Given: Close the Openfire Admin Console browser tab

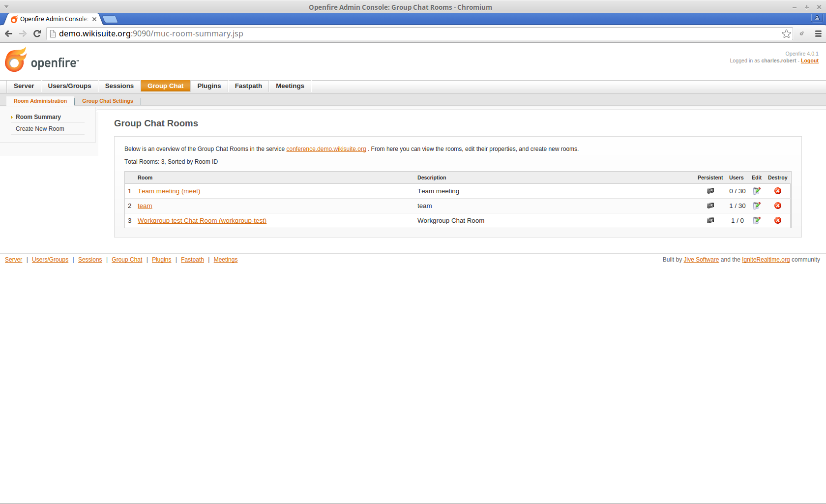Looking at the screenshot, I should [94, 19].
